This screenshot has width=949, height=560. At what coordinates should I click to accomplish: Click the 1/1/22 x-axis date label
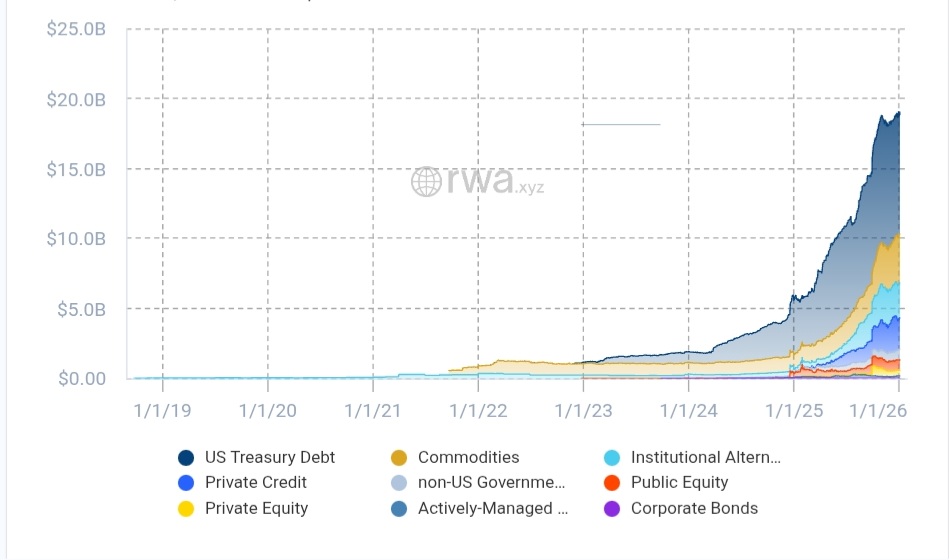[x=478, y=410]
